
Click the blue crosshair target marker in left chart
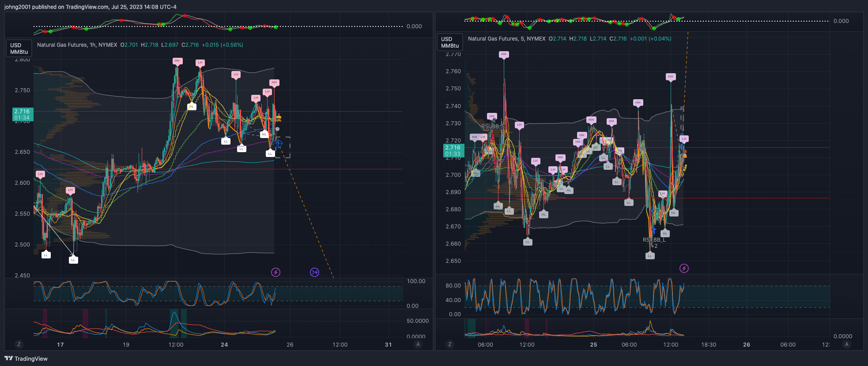tap(279, 143)
